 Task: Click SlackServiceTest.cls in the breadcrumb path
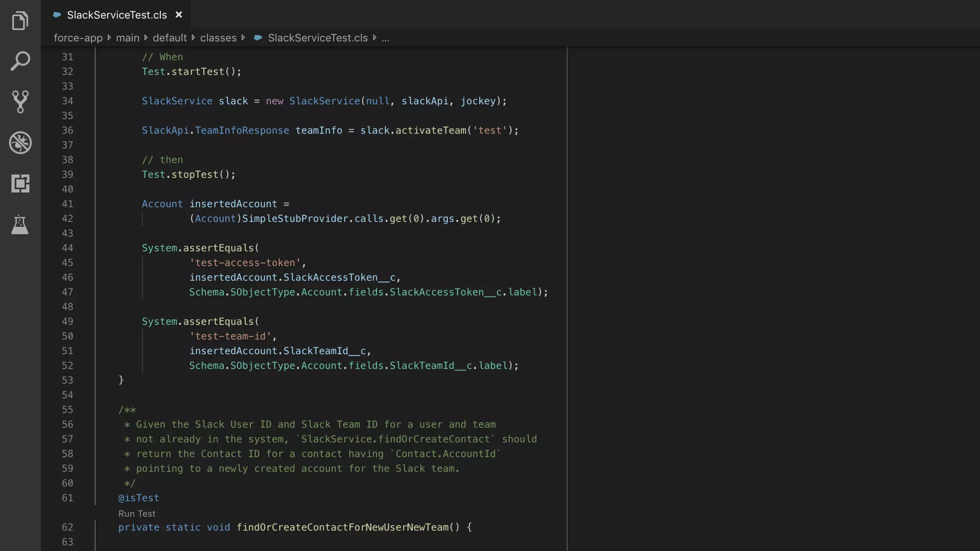[x=317, y=38]
